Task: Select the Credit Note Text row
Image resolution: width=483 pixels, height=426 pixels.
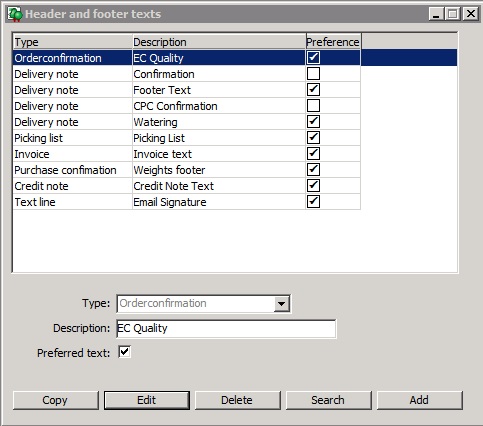Action: 187,186
